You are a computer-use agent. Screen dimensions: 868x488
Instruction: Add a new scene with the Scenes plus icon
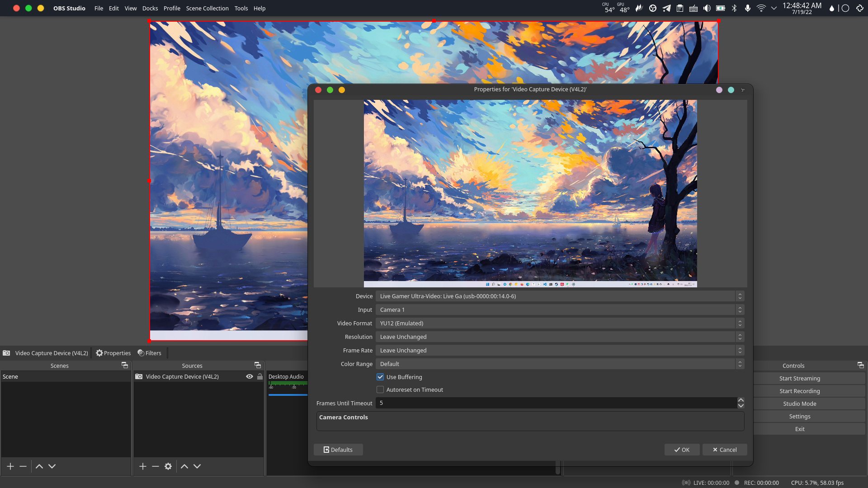pyautogui.click(x=10, y=466)
